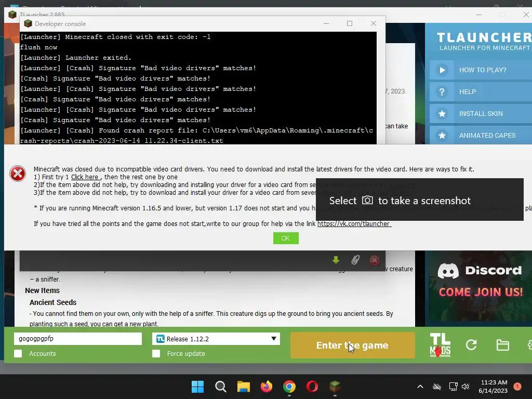
Task: Click the play icon next to How to Play
Action: tap(442, 70)
